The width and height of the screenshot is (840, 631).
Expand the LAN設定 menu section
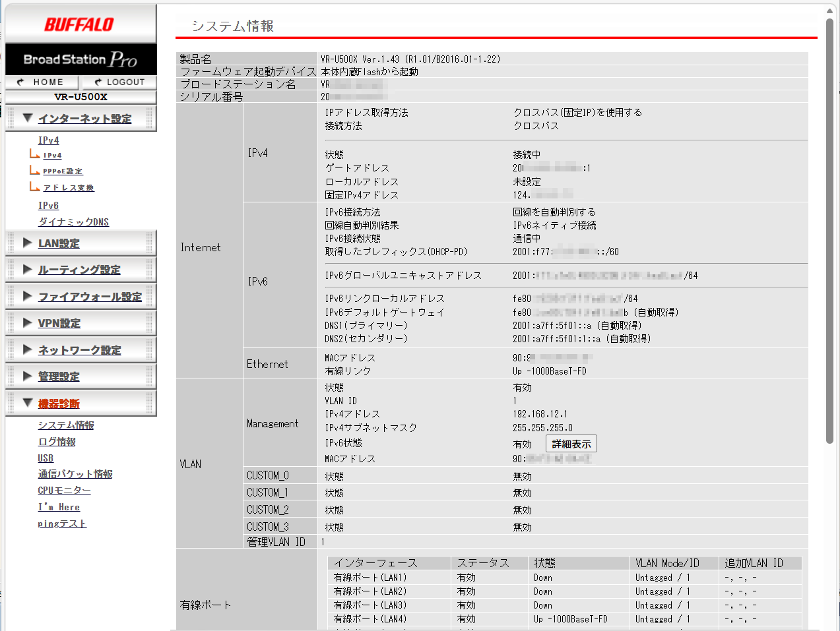(x=59, y=243)
